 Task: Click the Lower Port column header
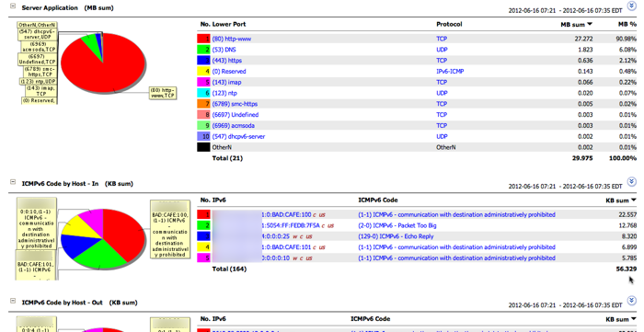pos(229,24)
